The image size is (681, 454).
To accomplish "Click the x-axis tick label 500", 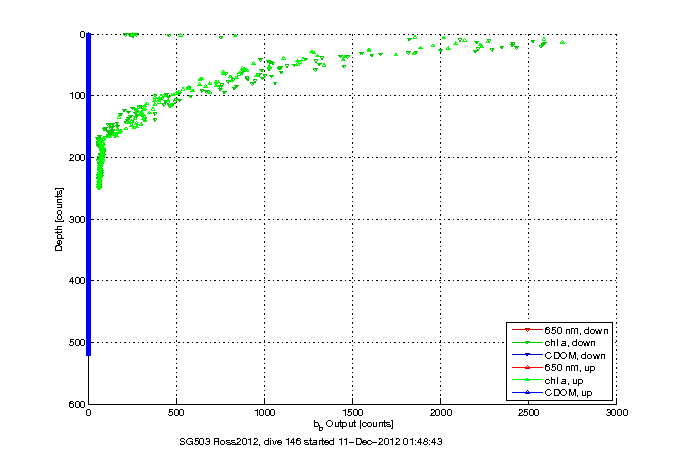I will 176,413.
